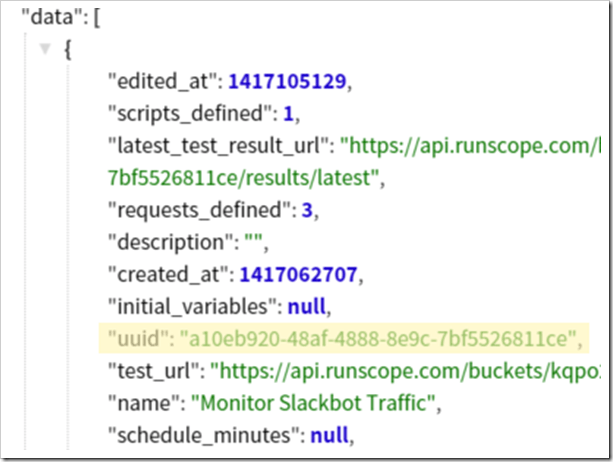Click the opening curly brace of object
This screenshot has height=462, width=613.
[x=68, y=50]
